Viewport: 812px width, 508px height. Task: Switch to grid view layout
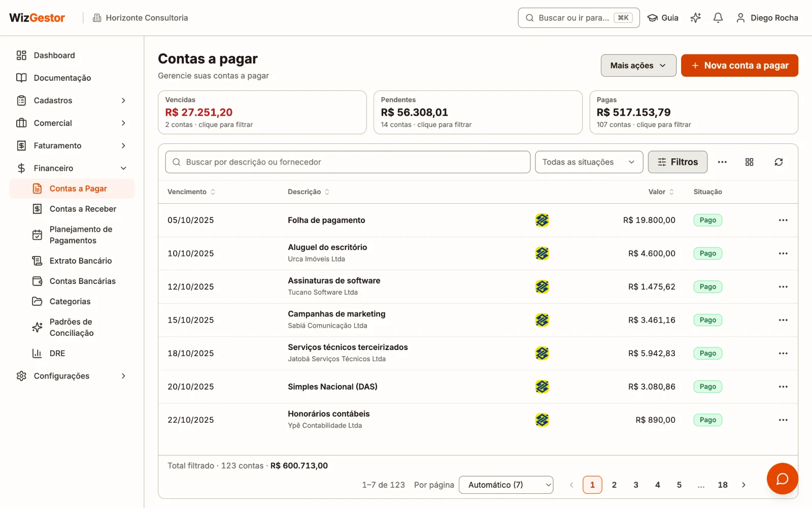(749, 162)
